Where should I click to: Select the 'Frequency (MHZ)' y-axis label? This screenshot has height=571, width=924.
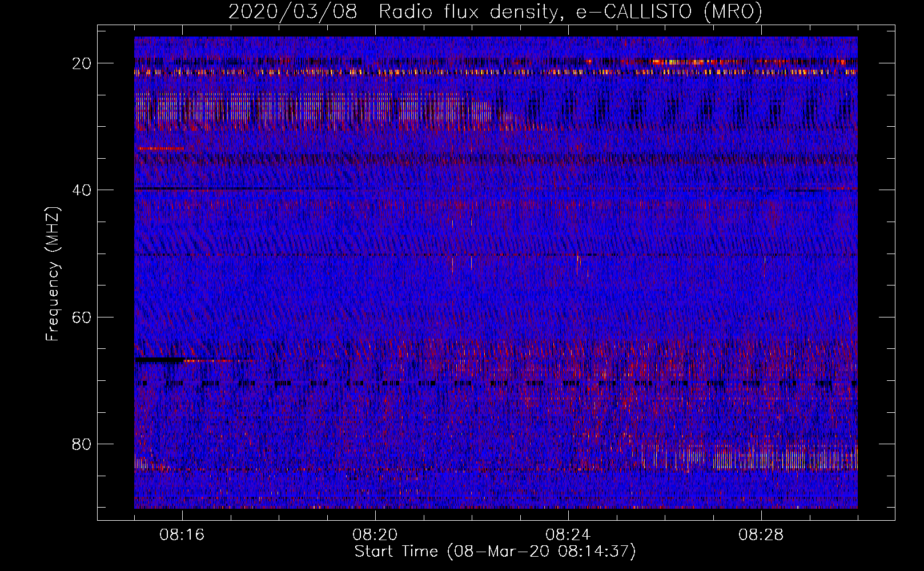pos(53,274)
